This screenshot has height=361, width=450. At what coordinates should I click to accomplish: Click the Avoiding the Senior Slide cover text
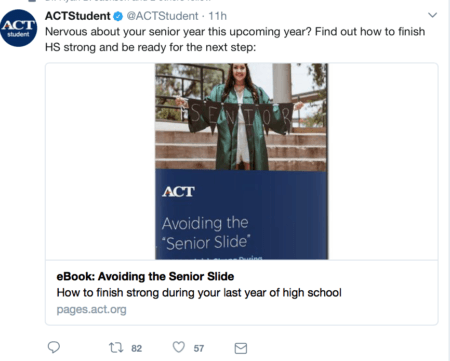[x=206, y=233]
